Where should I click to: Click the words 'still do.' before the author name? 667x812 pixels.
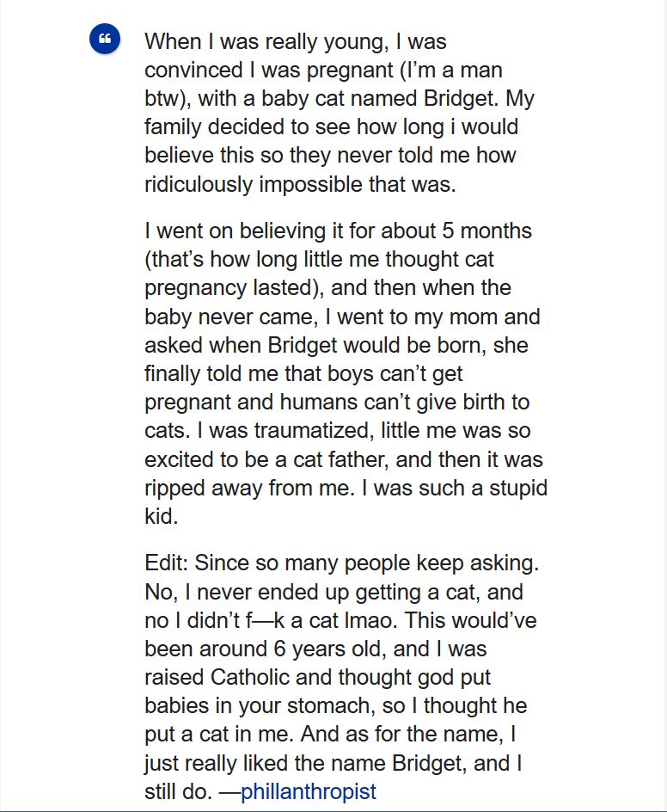[179, 791]
